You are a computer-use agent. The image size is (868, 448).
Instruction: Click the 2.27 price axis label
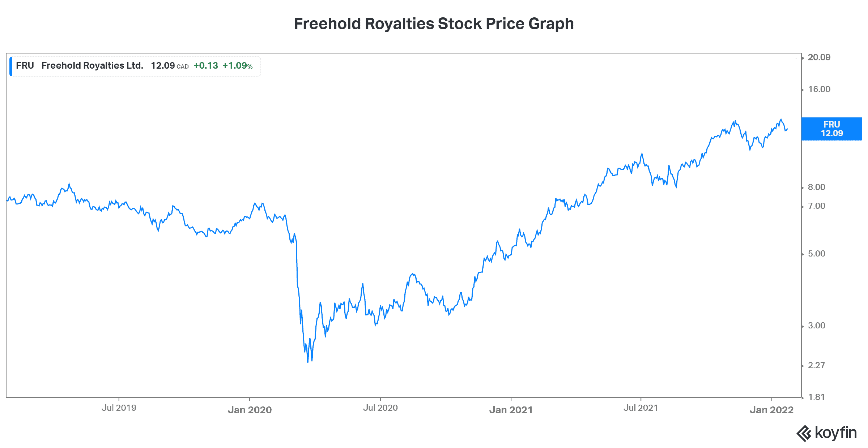click(x=816, y=365)
